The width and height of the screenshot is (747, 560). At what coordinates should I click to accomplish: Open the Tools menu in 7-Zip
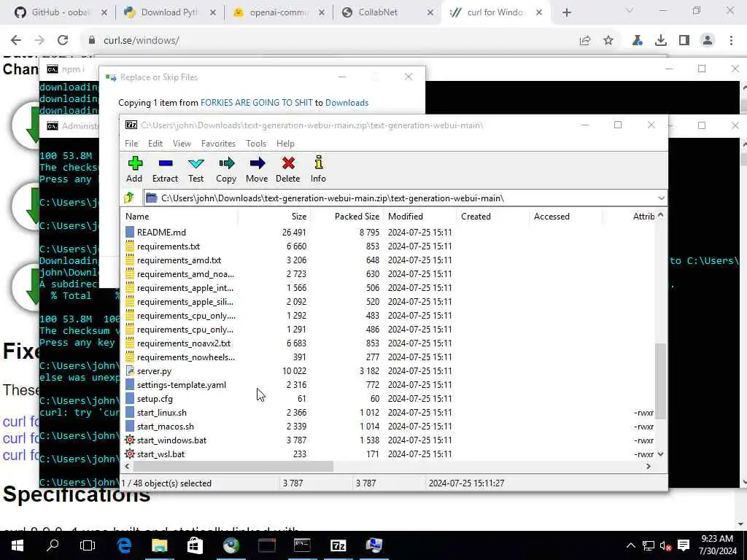pyautogui.click(x=256, y=144)
